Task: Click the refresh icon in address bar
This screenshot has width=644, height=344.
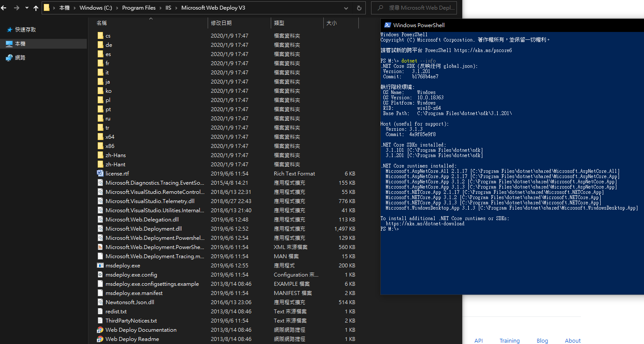Action: tap(358, 7)
